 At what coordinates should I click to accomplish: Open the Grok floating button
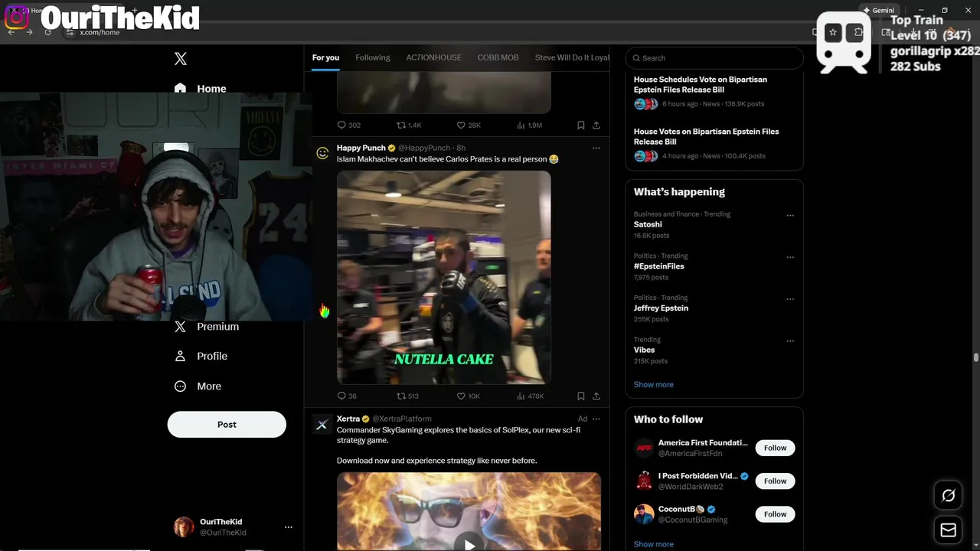click(x=948, y=496)
